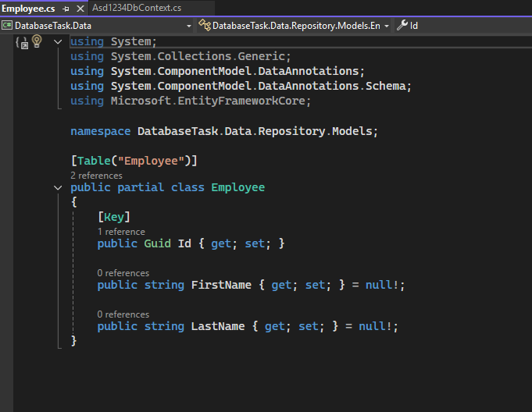
Task: Click the C# project icon beside DatabaseTask.Data
Action: (8, 25)
